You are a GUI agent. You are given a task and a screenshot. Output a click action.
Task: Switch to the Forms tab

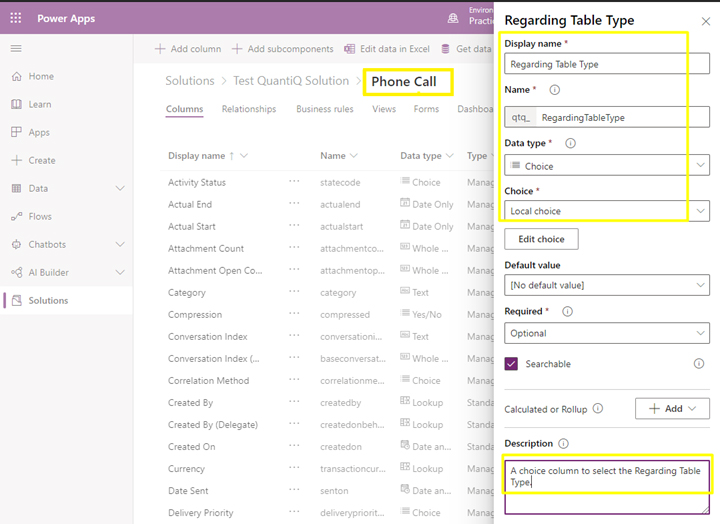[x=426, y=109]
